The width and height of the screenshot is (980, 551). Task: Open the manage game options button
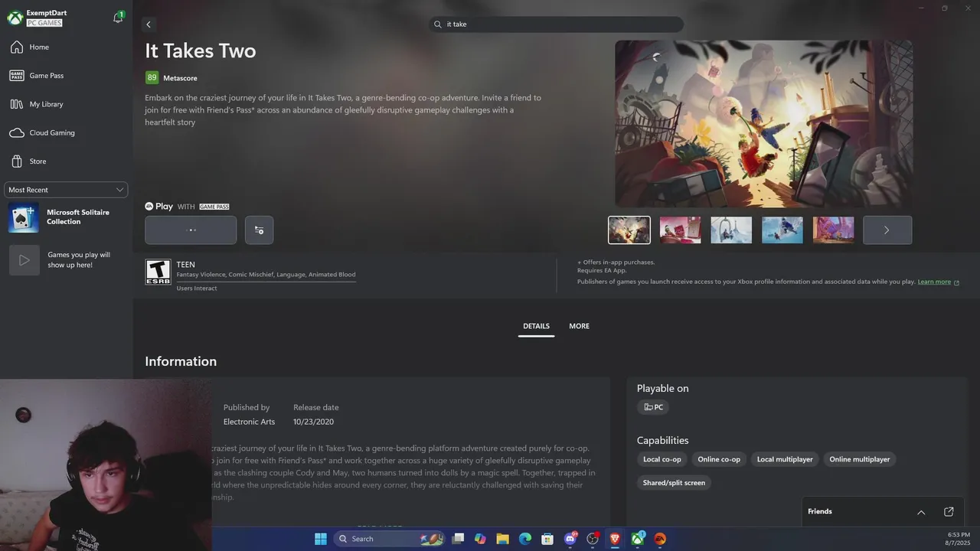[x=259, y=230]
